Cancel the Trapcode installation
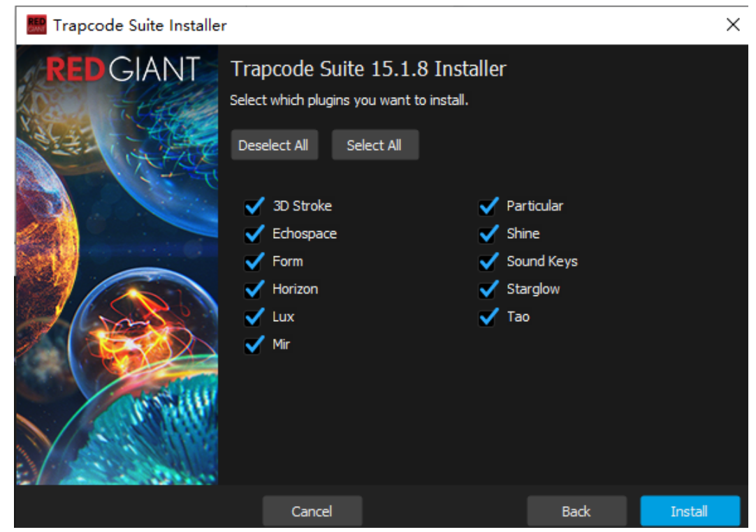This screenshot has width=756, height=532. (x=312, y=512)
